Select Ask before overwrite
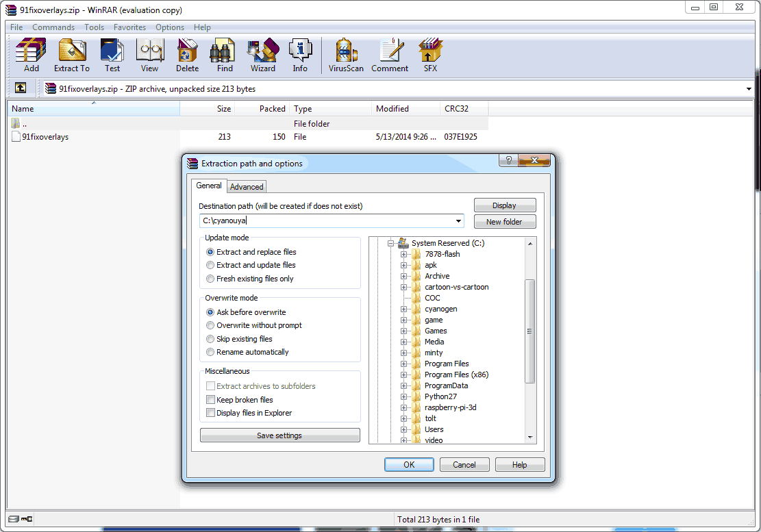The height and width of the screenshot is (532, 761). click(x=210, y=312)
